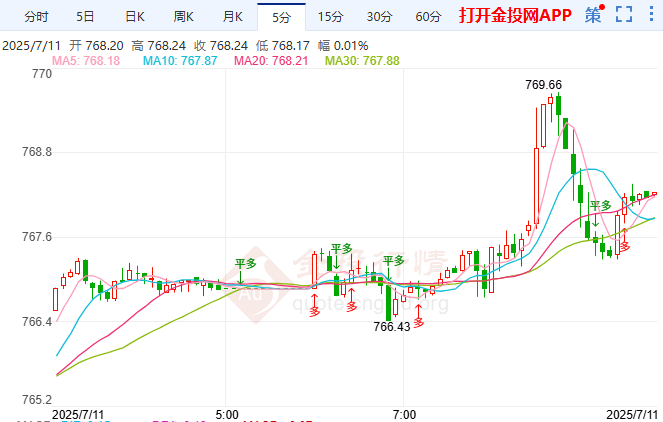Click the 767.6 price axis label
The image size is (663, 422).
click(x=37, y=237)
